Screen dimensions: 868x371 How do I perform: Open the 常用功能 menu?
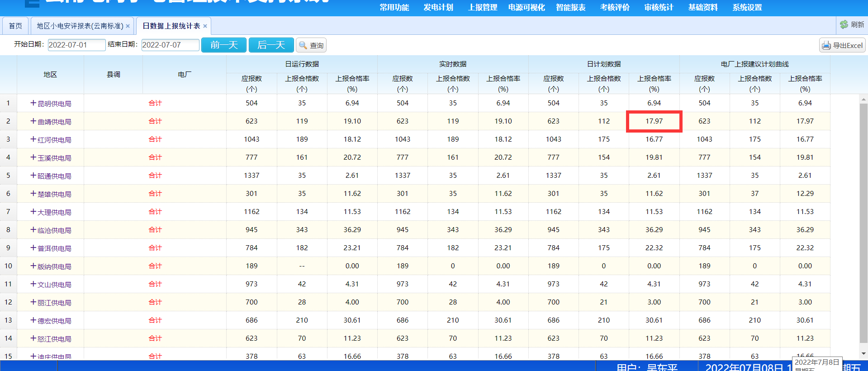click(x=394, y=7)
